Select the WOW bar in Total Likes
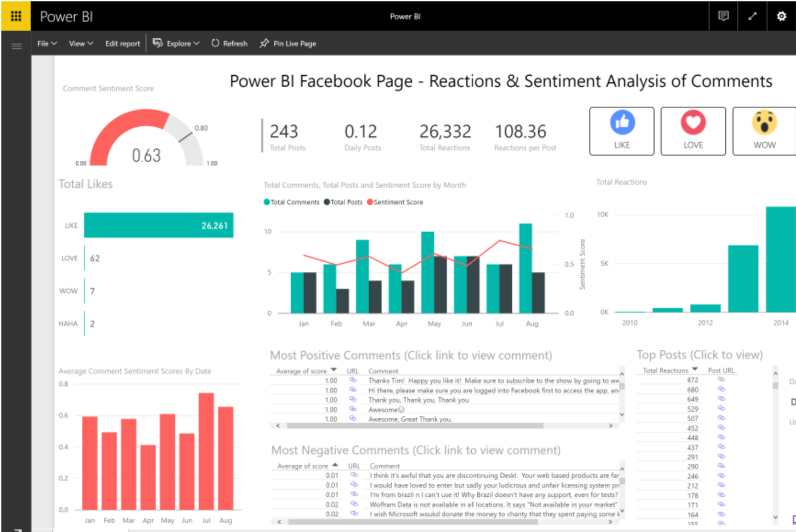This screenshot has width=796, height=532. [x=85, y=291]
